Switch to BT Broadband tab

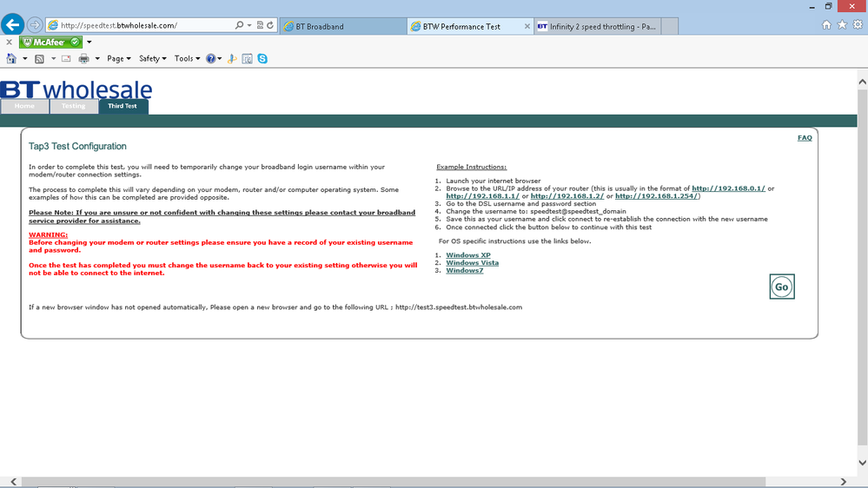tap(343, 26)
